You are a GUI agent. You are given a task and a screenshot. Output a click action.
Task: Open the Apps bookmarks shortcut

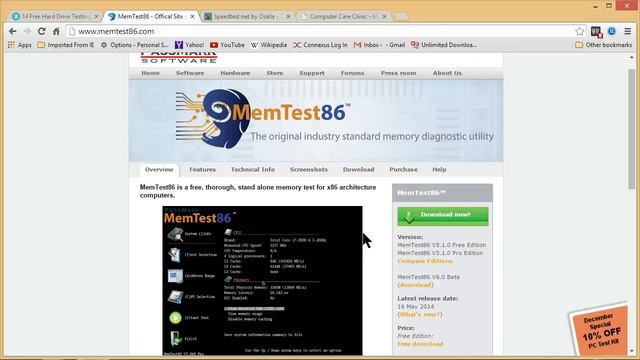click(20, 45)
